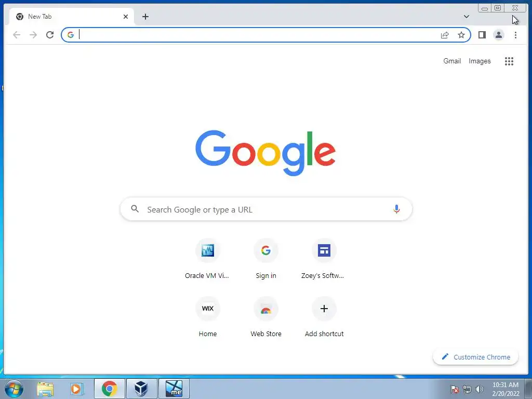Select the New Tab tab
This screenshot has height=399, width=532.
71,17
